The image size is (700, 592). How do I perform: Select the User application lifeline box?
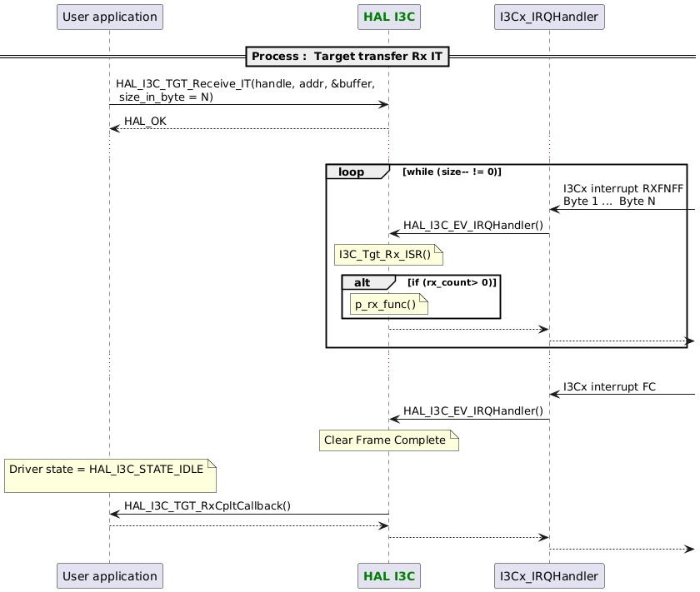tap(109, 17)
